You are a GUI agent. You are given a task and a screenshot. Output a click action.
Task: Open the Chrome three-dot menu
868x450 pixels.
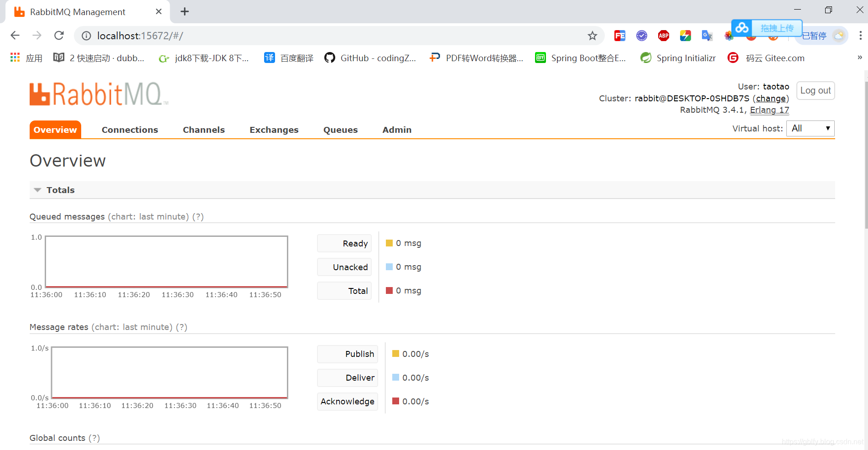(860, 36)
